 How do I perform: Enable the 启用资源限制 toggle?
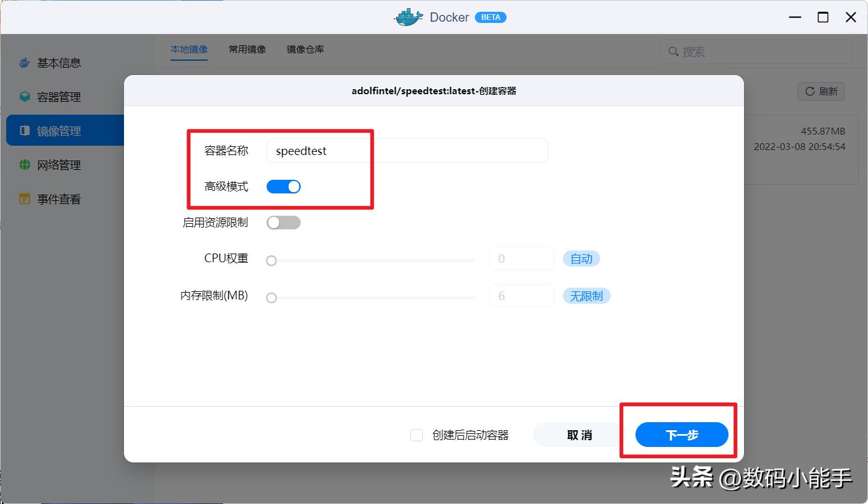point(283,222)
